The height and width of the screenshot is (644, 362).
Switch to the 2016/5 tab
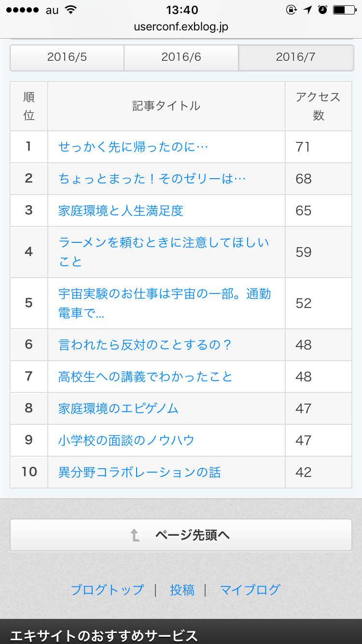(x=67, y=57)
